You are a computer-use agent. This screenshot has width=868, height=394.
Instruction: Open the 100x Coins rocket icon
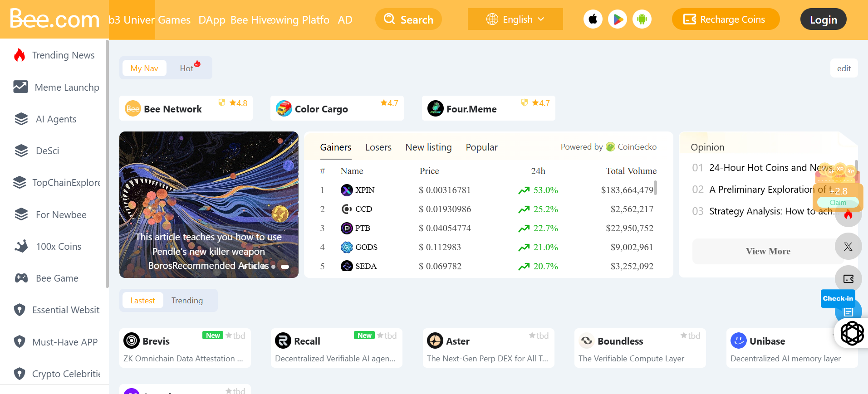[21, 247]
